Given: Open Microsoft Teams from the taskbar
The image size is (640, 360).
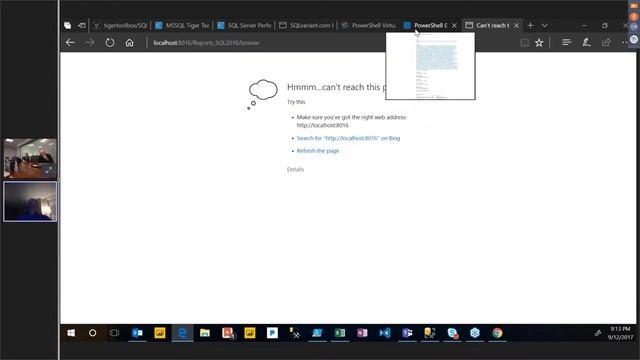Looking at the screenshot, I should pyautogui.click(x=407, y=333).
